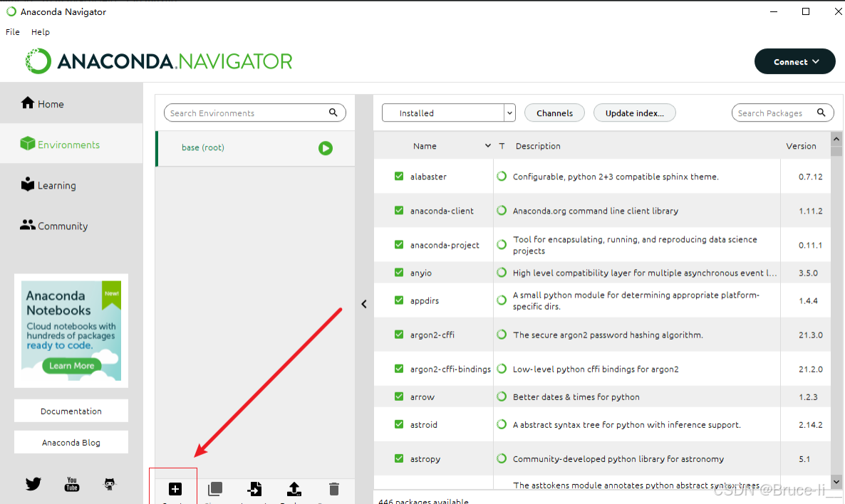Click the Update index... button
Screen dimensions: 845x504
tap(634, 112)
